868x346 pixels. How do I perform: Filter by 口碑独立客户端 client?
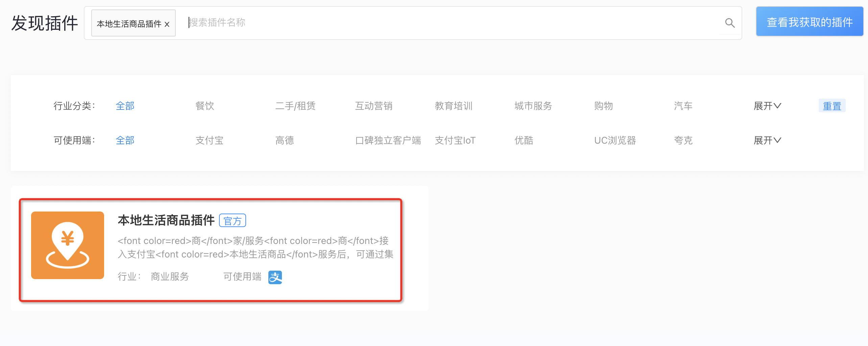tap(388, 140)
